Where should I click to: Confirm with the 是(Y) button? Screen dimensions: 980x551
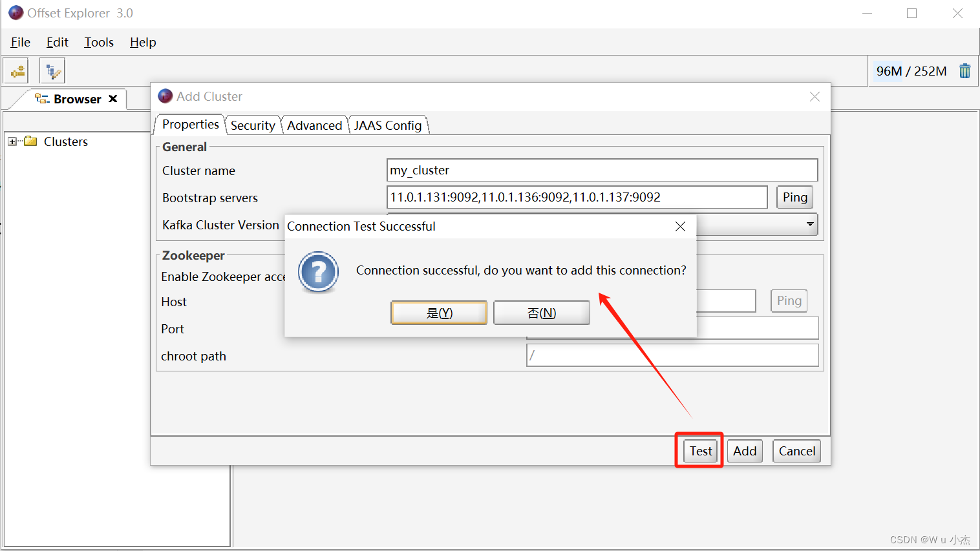[x=439, y=313]
